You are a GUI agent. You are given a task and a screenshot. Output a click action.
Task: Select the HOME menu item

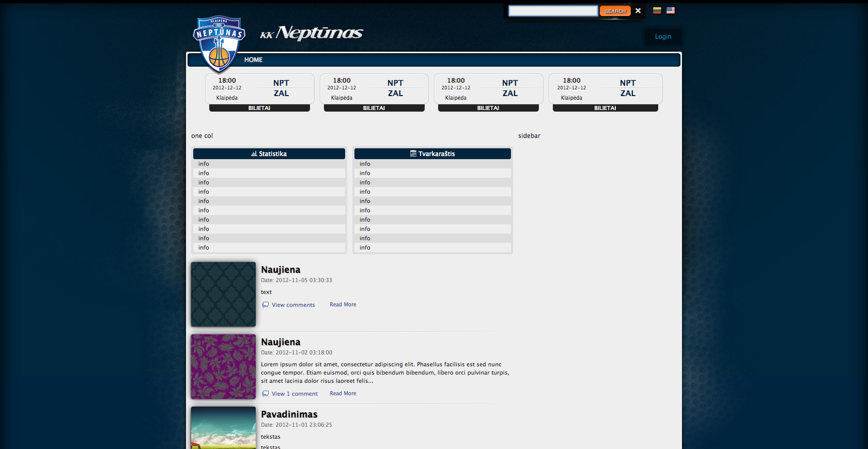[x=253, y=60]
